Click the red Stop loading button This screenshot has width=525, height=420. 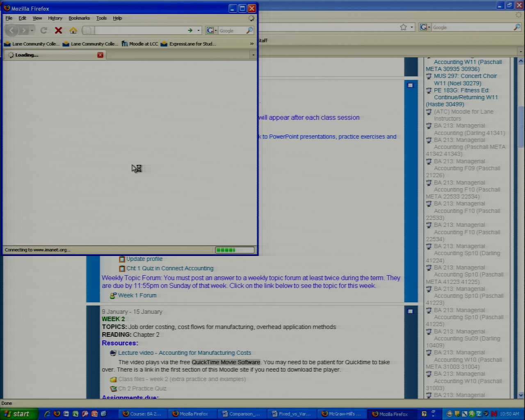(58, 30)
